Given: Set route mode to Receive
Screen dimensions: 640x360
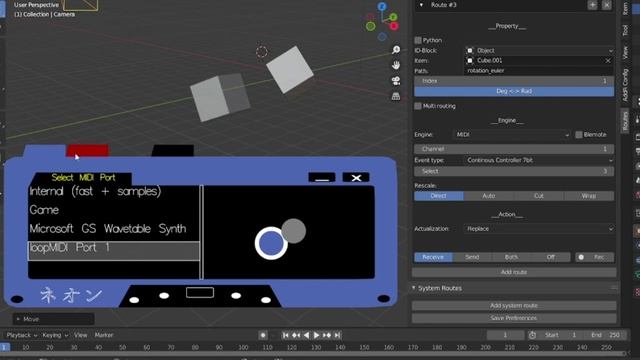Looking at the screenshot, I should click(x=433, y=257).
